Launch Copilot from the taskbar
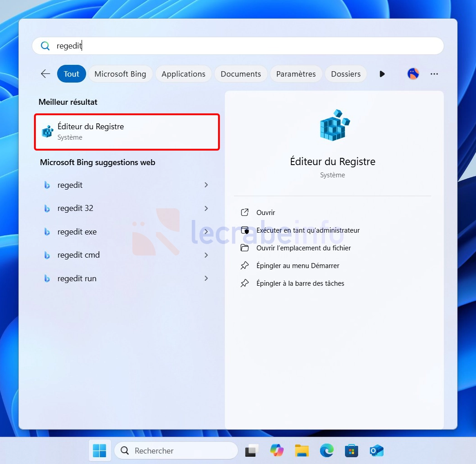476x464 pixels. click(x=277, y=451)
